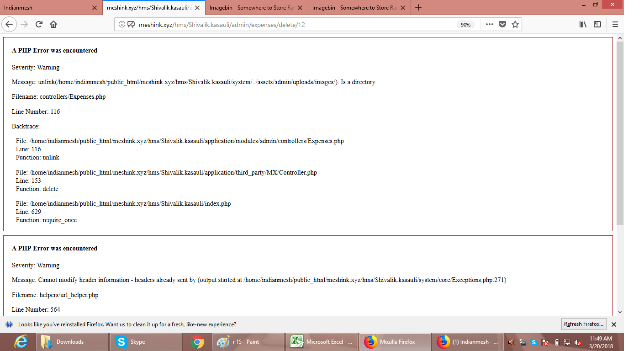Click the notification question mark icon
Viewport: 644px width, 351px height.
(x=9, y=324)
